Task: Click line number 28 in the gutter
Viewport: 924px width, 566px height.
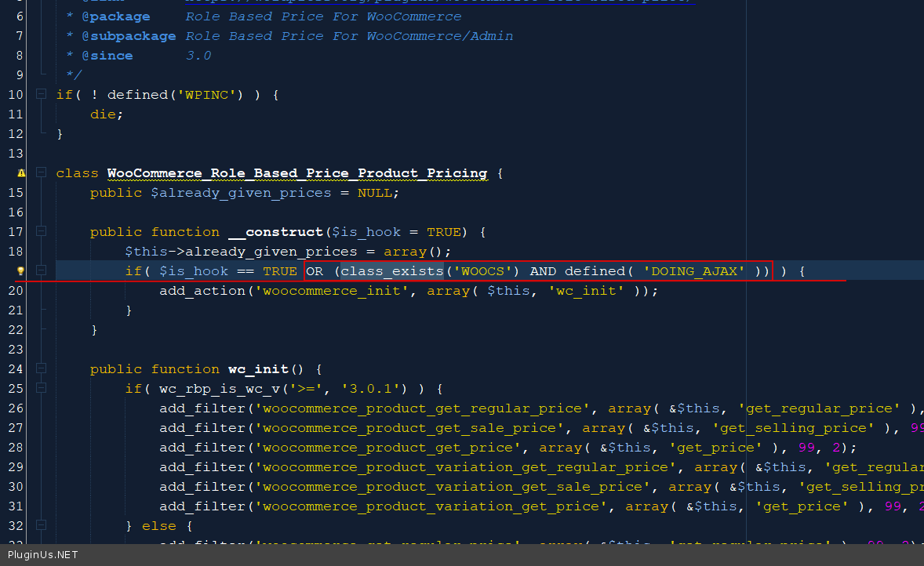Action: tap(16, 448)
